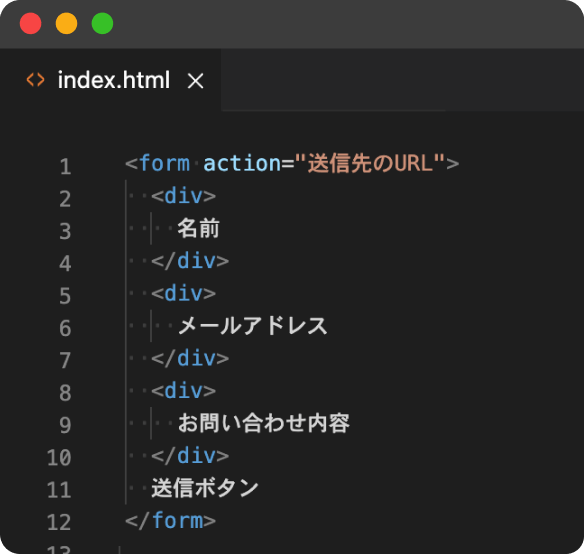
Task: Click the opening div tag on line 5
Action: click(184, 293)
